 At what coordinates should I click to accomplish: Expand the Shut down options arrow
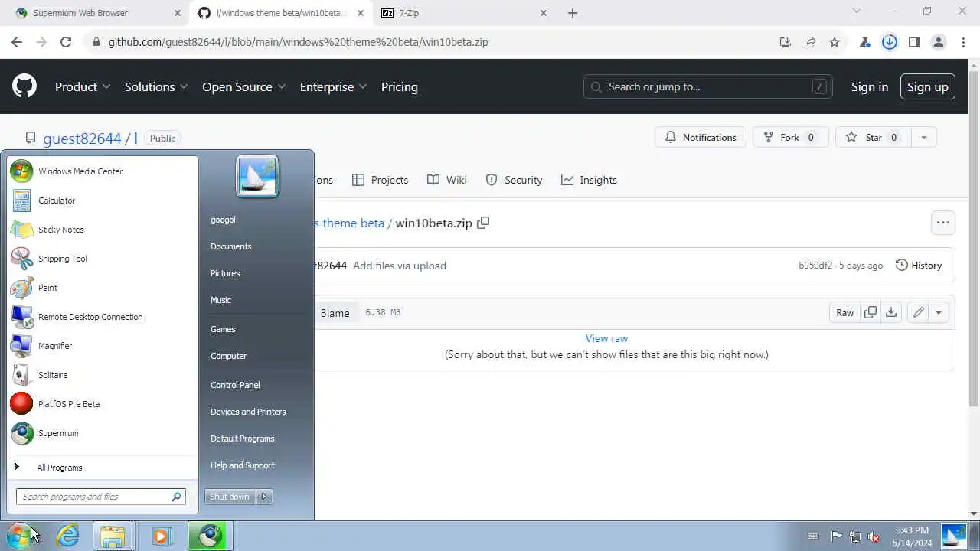coord(263,497)
